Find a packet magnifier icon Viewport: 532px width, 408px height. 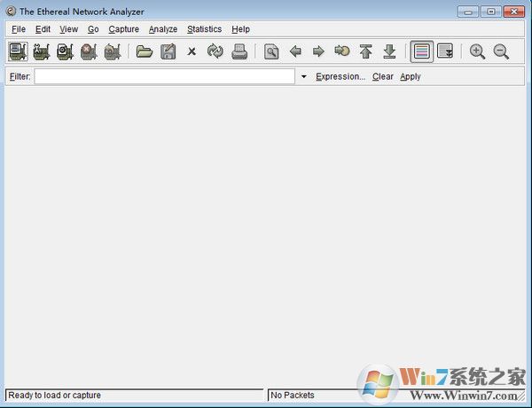[x=271, y=51]
